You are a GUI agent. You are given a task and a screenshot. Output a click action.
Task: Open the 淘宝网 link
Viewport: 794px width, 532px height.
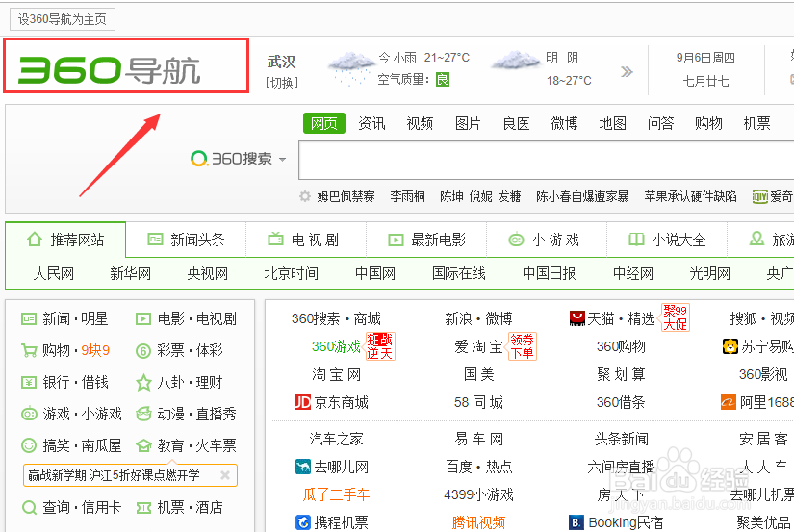click(336, 374)
